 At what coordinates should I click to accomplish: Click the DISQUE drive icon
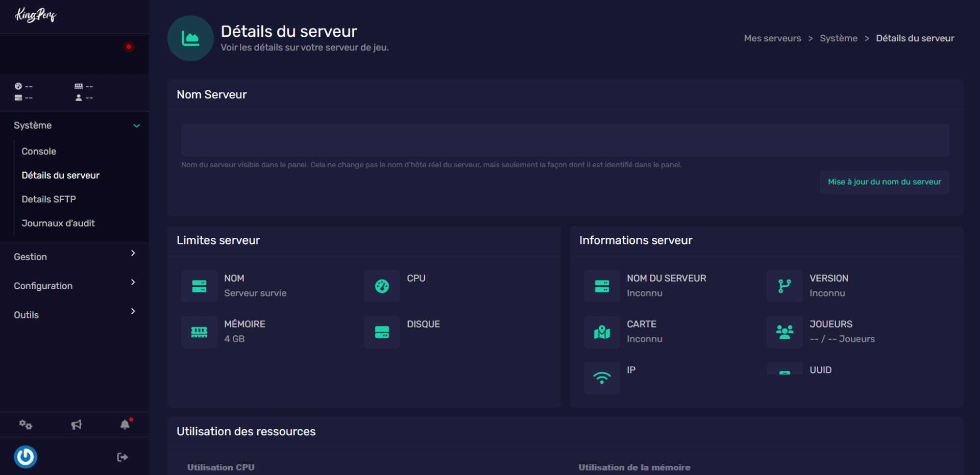[x=382, y=332]
